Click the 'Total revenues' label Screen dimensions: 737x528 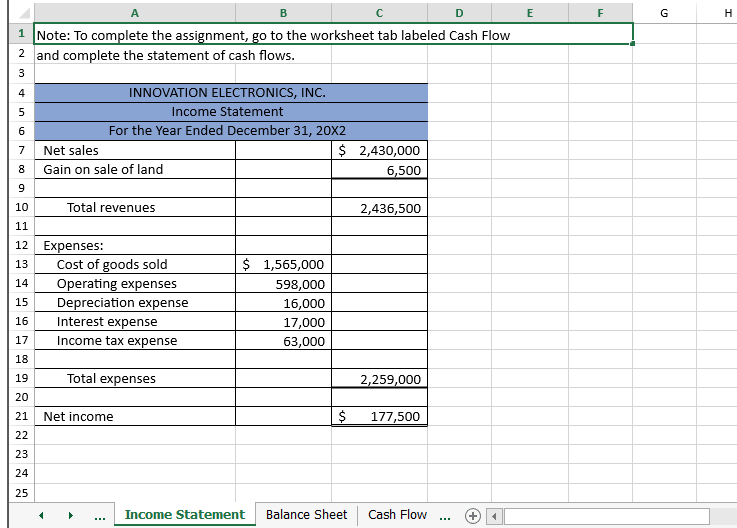[x=135, y=207]
